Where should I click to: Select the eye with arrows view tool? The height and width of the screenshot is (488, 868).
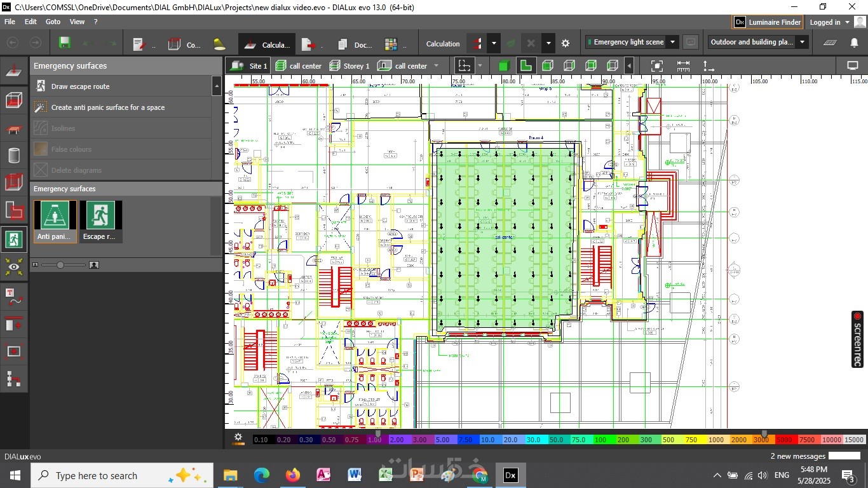click(x=14, y=267)
